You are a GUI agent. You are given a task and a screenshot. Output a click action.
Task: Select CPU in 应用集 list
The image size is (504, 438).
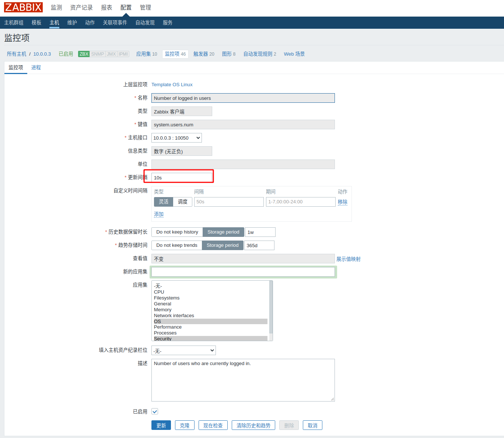coord(211,292)
